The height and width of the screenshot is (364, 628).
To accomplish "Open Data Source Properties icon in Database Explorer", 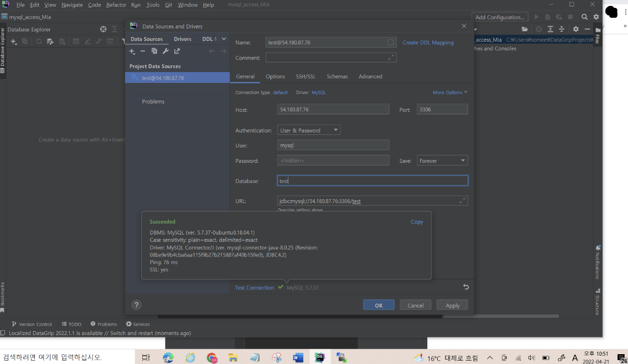I will click(50, 42).
